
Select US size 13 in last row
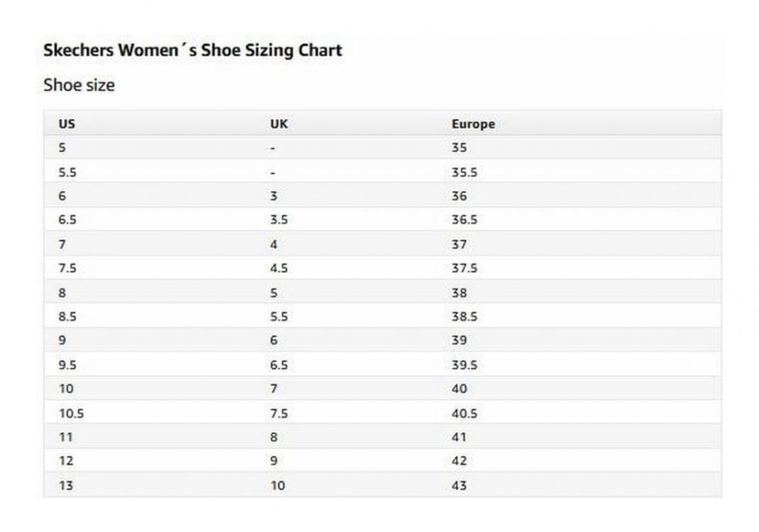pyautogui.click(x=65, y=486)
